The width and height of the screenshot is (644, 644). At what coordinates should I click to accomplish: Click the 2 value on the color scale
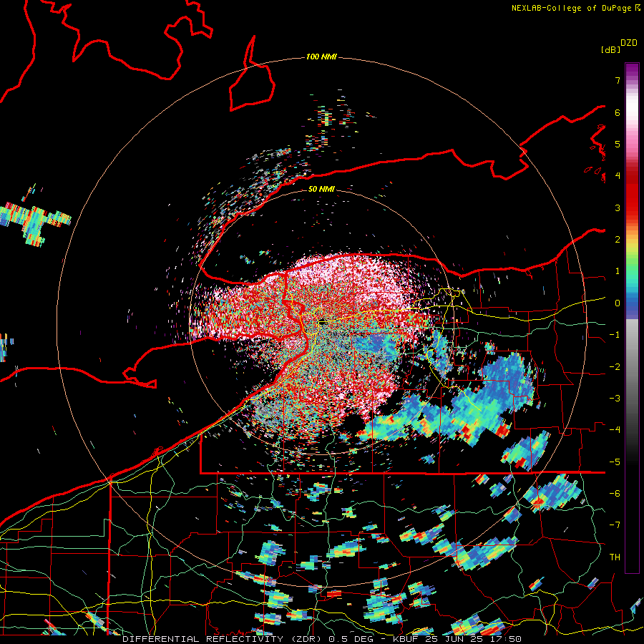618,240
